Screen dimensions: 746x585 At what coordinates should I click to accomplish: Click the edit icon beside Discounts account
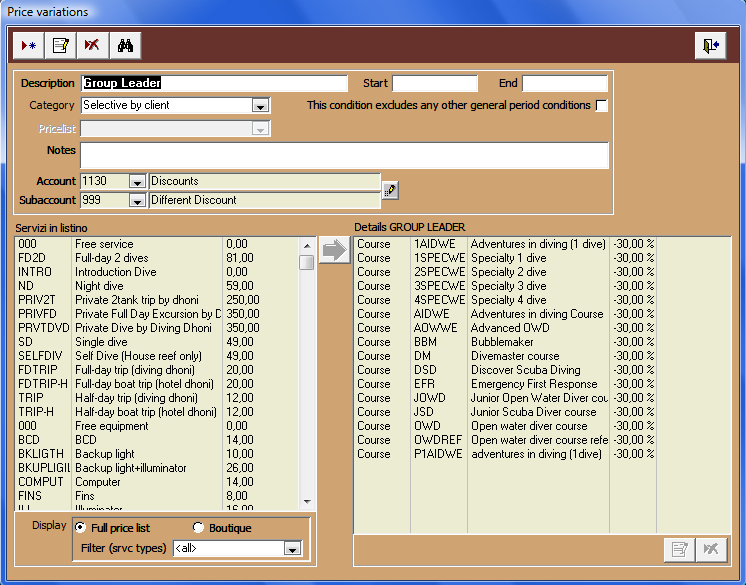(390, 189)
